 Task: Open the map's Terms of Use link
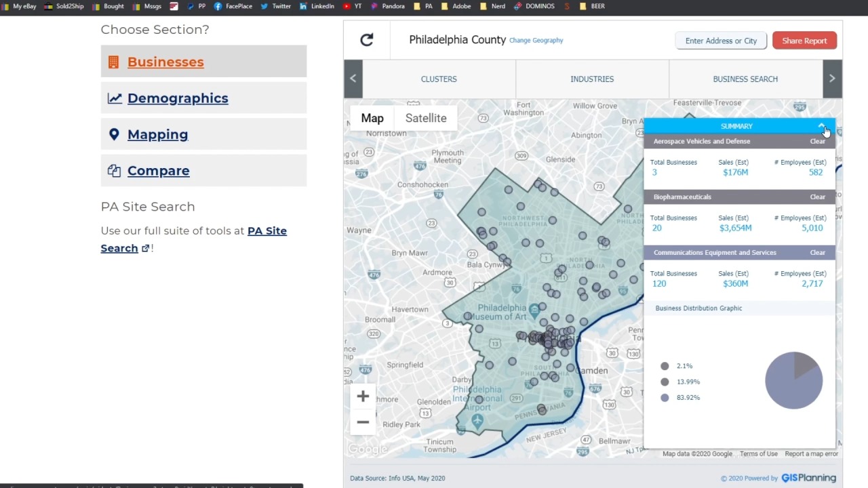coord(759,454)
